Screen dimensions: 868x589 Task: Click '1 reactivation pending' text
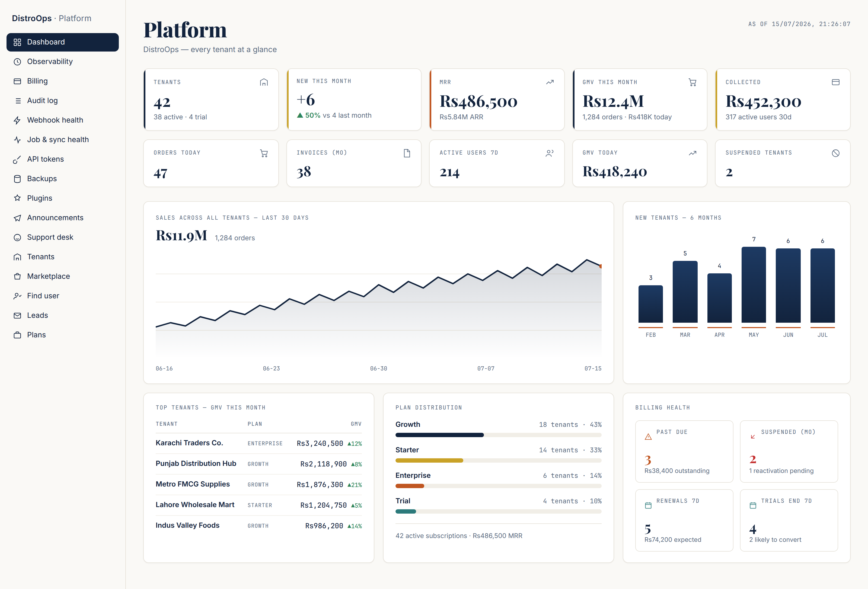[781, 471]
